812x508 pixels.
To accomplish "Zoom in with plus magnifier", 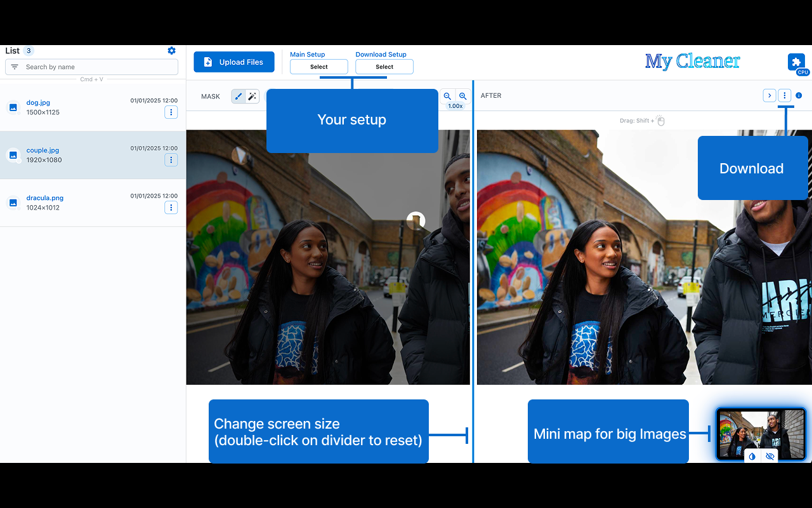I will coord(462,97).
